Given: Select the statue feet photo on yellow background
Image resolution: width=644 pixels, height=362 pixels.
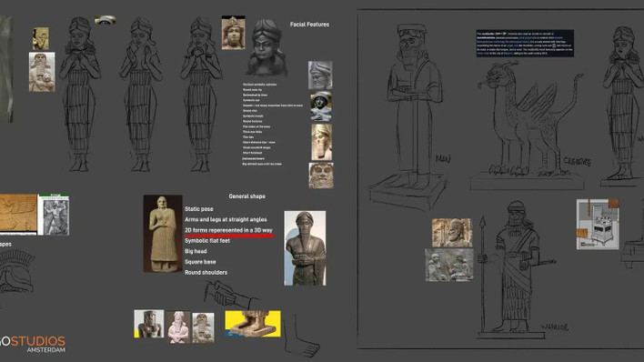Looking at the screenshot, I should [x=253, y=324].
